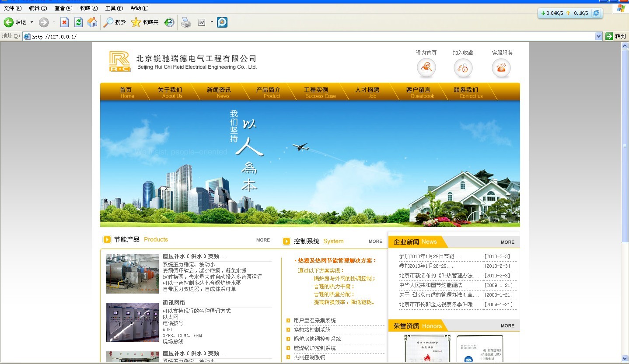Open the 工具(T) menu
The image size is (629, 364).
pos(114,8)
